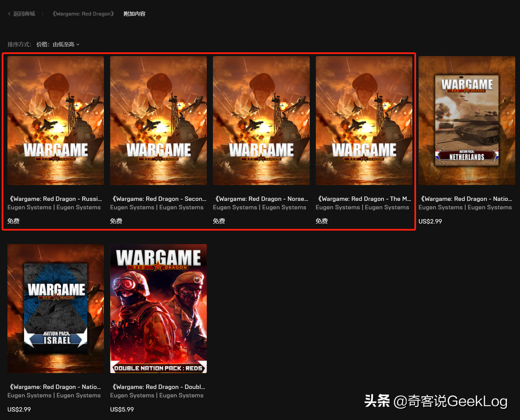Open the Double Nation Pack Reds cover image
The width and height of the screenshot is (520, 420).
(158, 309)
